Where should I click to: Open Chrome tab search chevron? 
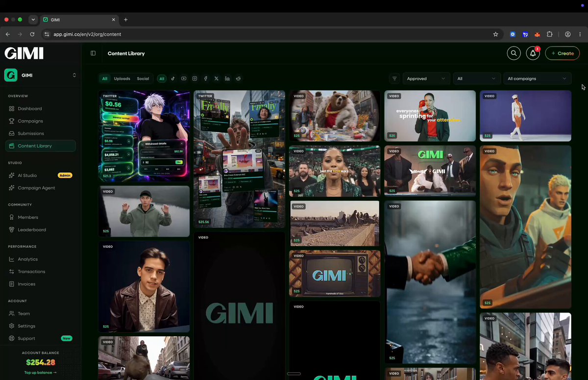(x=33, y=20)
